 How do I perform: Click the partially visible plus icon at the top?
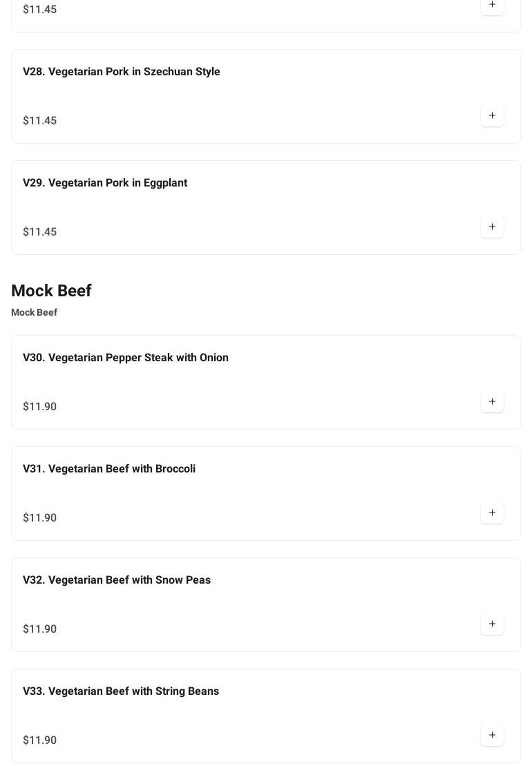(492, 6)
